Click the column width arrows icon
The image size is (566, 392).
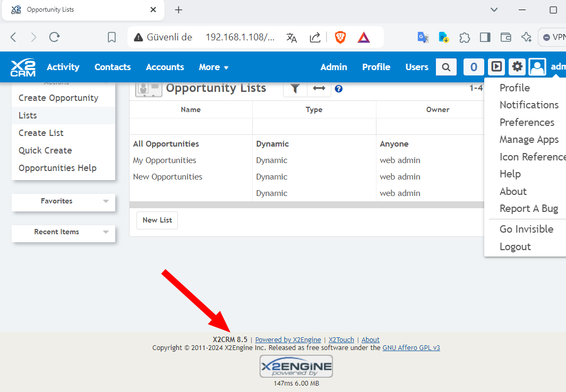pyautogui.click(x=319, y=89)
